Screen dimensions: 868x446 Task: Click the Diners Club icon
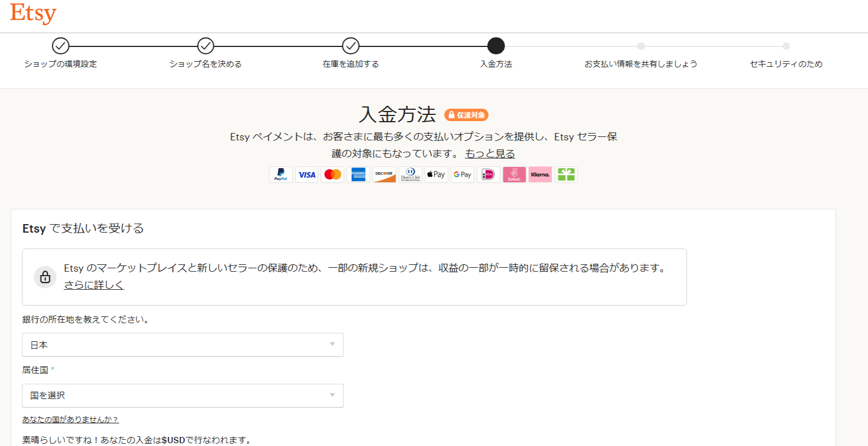coord(411,175)
